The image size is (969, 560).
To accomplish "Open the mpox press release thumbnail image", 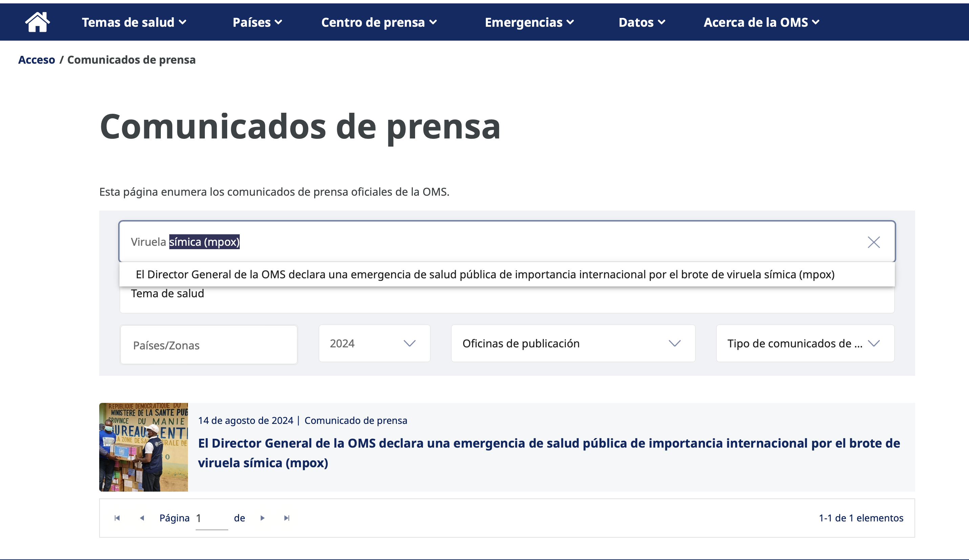I will [144, 447].
